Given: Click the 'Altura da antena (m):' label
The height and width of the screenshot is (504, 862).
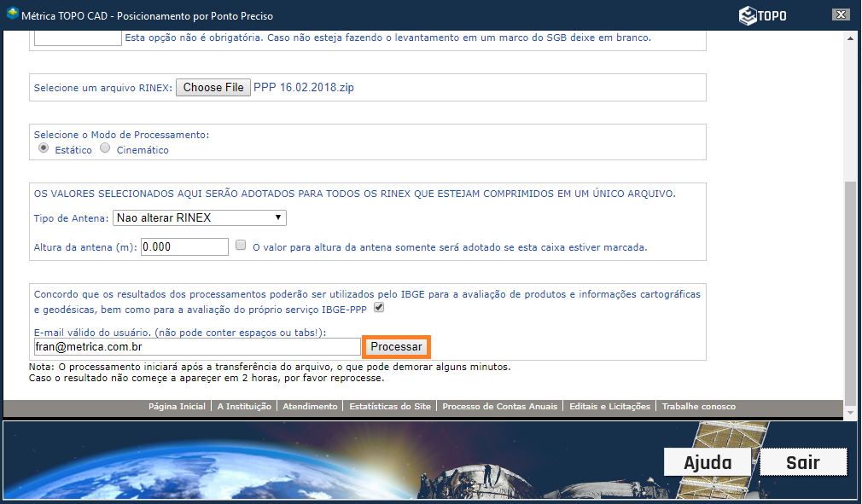Looking at the screenshot, I should 85,247.
